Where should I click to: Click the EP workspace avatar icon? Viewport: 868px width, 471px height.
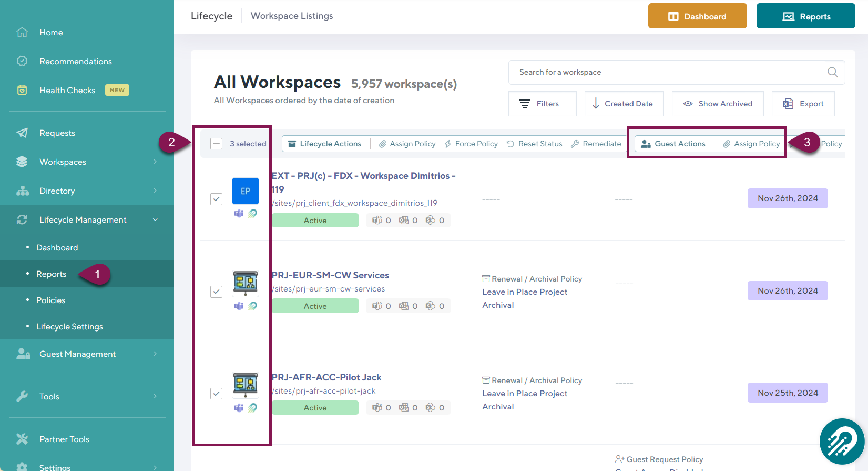(x=246, y=191)
